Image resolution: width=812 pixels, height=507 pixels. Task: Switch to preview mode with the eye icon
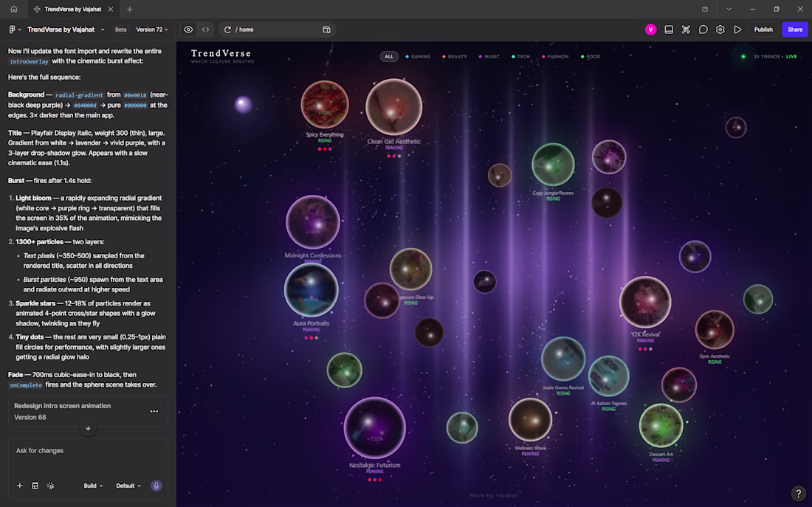point(188,30)
